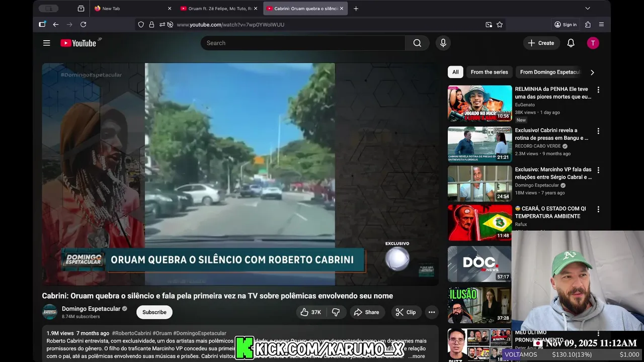Open Marcinho VP video thumbnail
644x362 pixels.
480,184
